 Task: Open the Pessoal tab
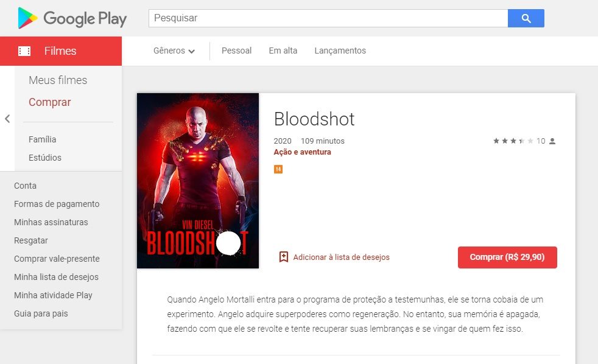tap(236, 51)
